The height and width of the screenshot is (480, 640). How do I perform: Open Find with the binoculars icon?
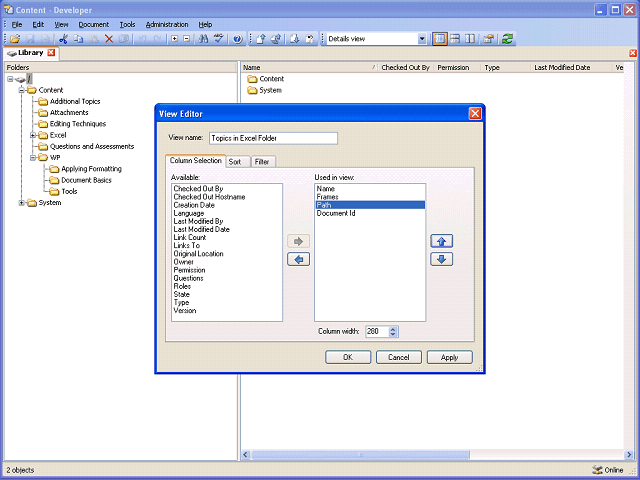click(203, 39)
